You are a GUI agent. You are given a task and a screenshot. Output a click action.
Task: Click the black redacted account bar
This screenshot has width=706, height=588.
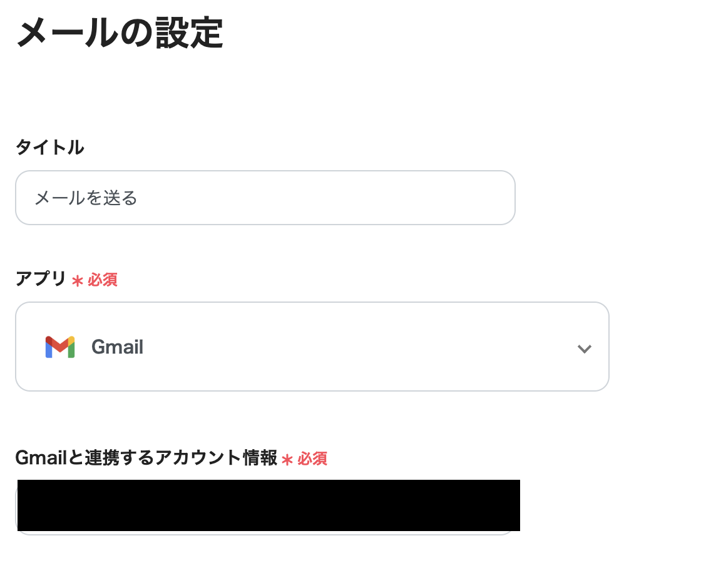269,505
